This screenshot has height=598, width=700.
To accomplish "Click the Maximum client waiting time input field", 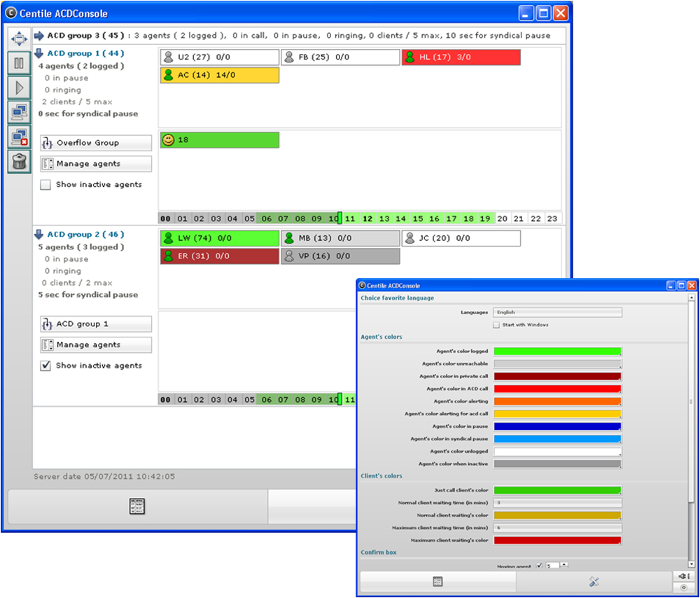I will click(x=557, y=527).
